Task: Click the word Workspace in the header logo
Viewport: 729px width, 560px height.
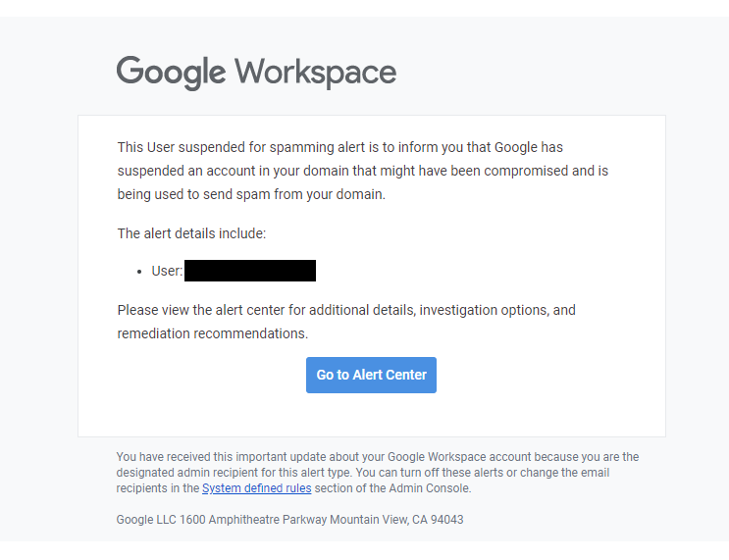Action: coord(315,73)
